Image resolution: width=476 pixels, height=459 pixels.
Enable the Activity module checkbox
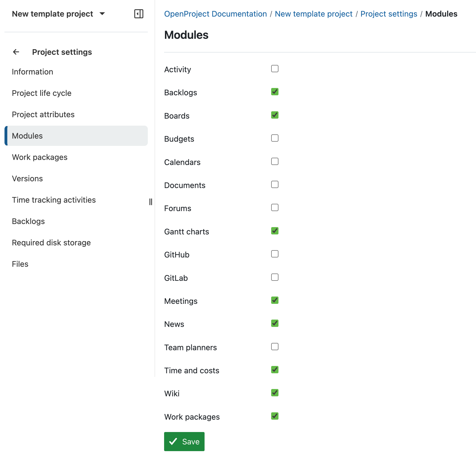[275, 68]
